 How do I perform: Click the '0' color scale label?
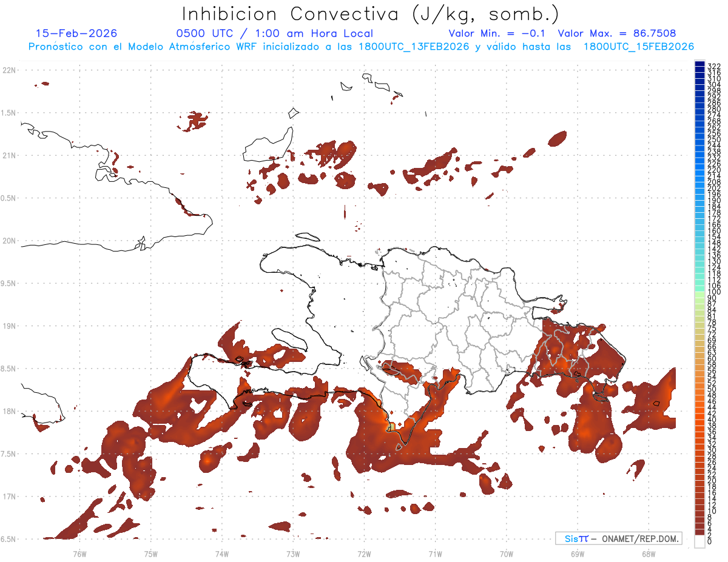point(710,541)
